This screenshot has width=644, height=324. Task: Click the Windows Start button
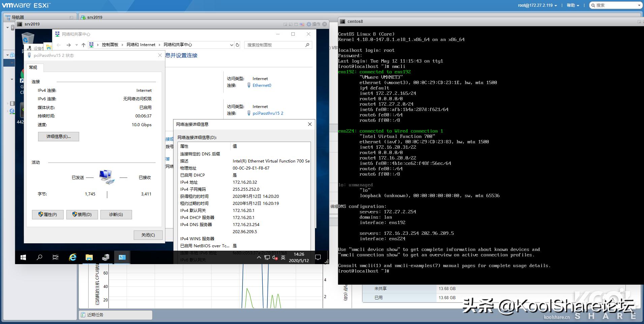23,257
